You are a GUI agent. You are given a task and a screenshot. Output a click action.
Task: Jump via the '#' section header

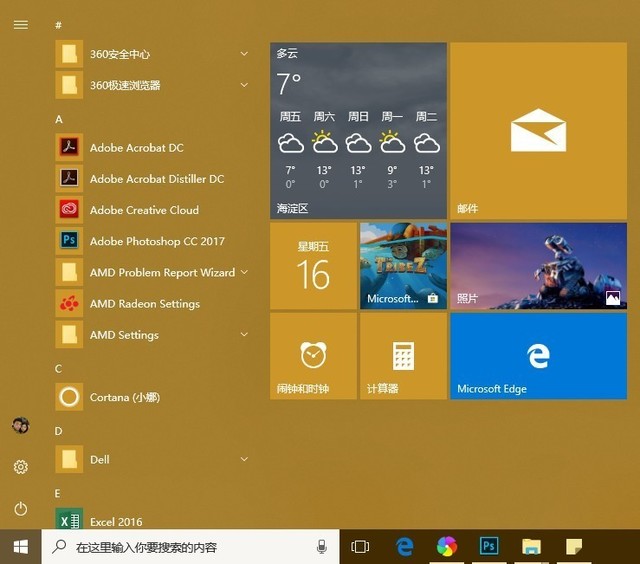pyautogui.click(x=58, y=25)
